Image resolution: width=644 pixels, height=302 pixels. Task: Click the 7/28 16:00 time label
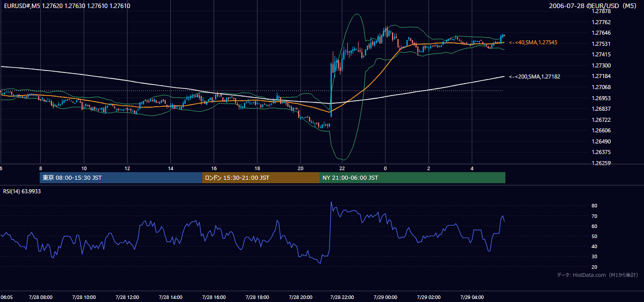[x=214, y=297]
